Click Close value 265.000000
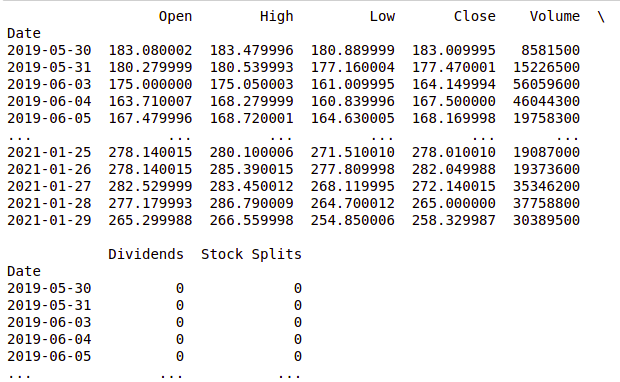The width and height of the screenshot is (620, 382). (x=454, y=203)
